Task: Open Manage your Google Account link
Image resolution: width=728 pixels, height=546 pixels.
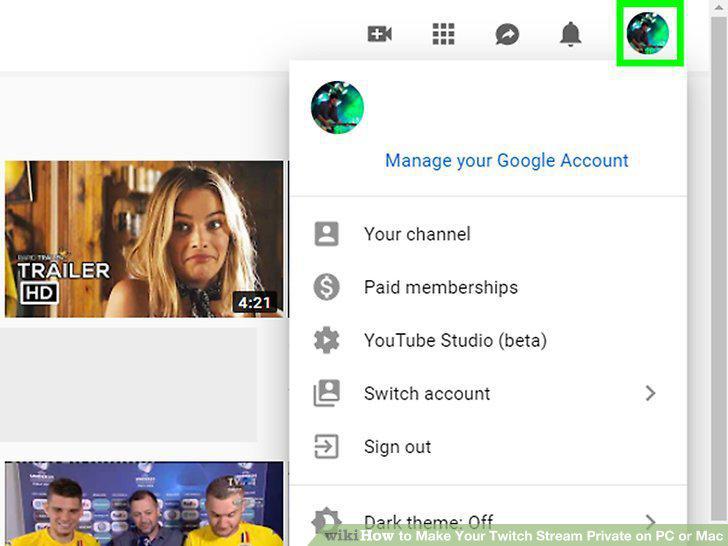Action: click(507, 161)
